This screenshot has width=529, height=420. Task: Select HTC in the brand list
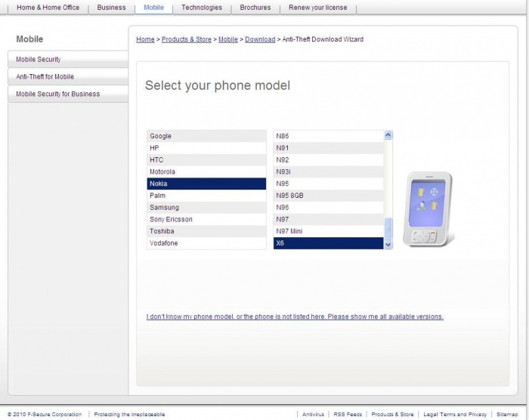point(206,160)
